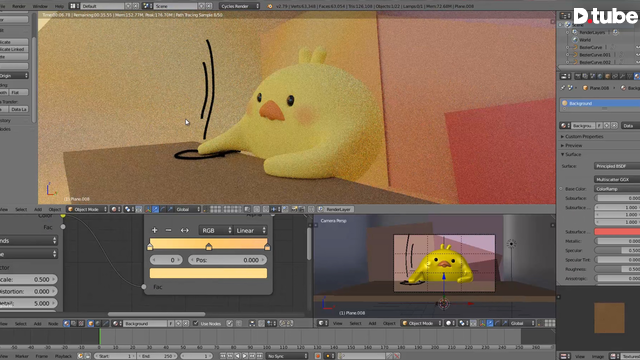
Task: Add a color stop with plus icon
Action: (x=154, y=230)
